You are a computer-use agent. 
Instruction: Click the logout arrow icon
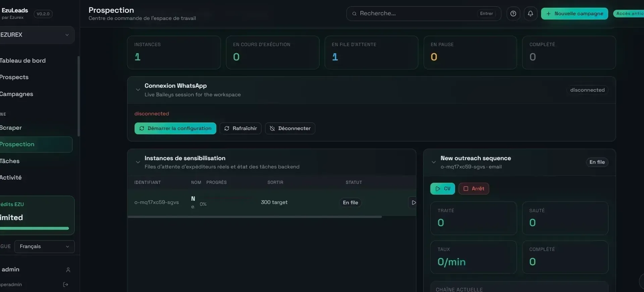pos(65,285)
